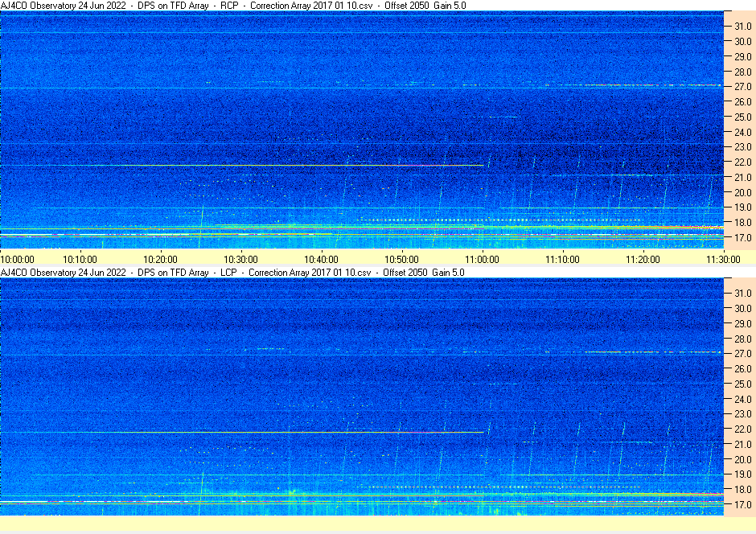Click the 22.0 frequency label on RCP panel
Viewport: 756px width, 534px height.
(742, 162)
